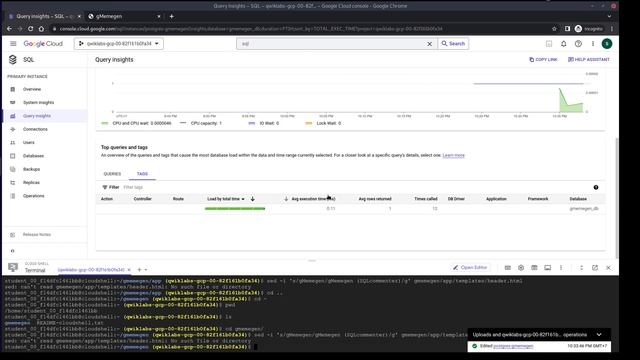Open the Load by total time dropdown
Screen dimensions: 640x360
click(226, 199)
